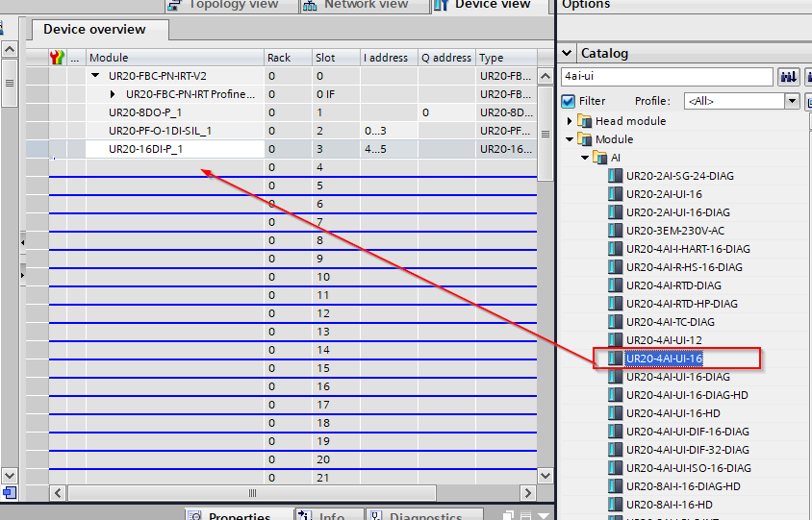Click the UR20-2AI-SG-24-DIAG module icon
Screen dimensions: 812x520
pos(615,175)
